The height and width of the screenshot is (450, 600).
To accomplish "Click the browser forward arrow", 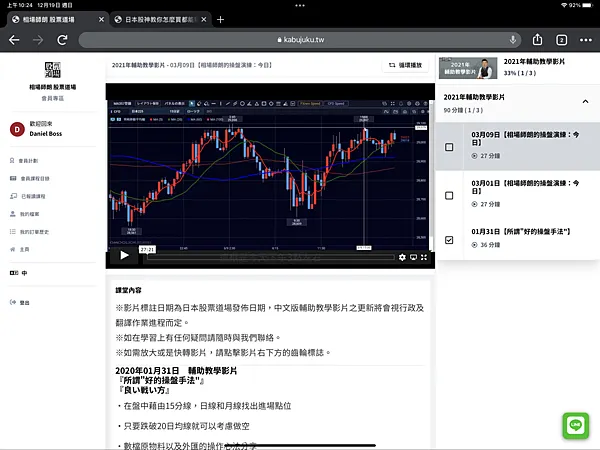I will pyautogui.click(x=38, y=40).
